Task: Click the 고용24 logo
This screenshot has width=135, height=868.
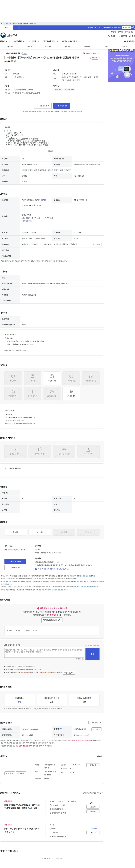Action: click(9, 35)
